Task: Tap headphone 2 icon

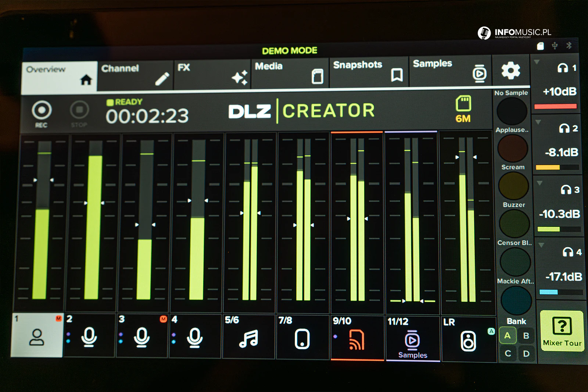Action: point(564,128)
